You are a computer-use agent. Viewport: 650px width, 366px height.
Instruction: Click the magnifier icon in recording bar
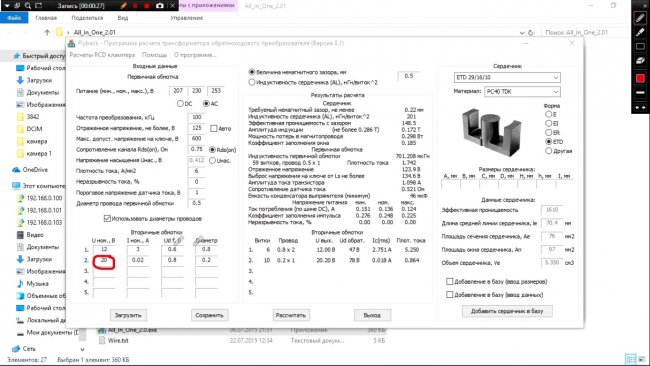point(28,6)
